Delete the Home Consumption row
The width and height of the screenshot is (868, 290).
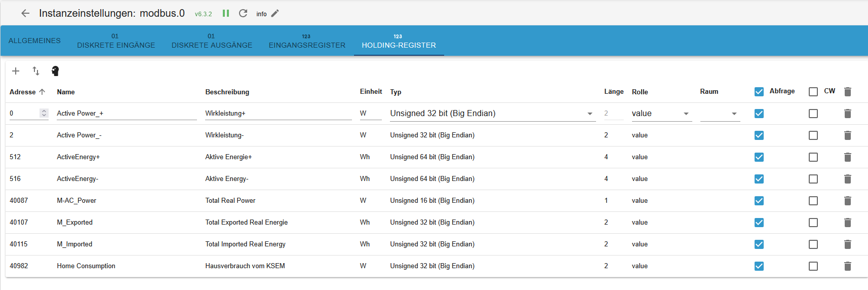coord(848,266)
